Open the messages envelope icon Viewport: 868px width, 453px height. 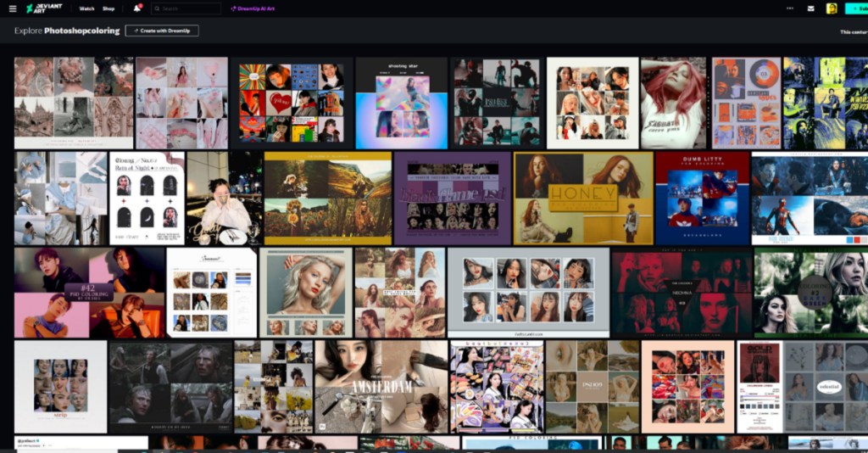pos(810,8)
